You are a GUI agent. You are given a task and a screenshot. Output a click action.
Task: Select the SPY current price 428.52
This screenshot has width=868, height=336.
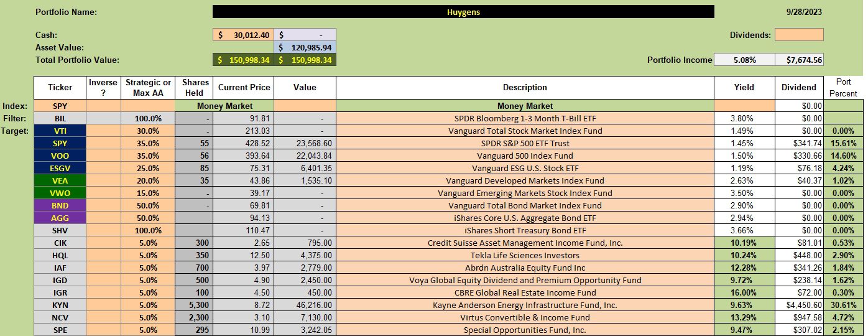(243, 143)
